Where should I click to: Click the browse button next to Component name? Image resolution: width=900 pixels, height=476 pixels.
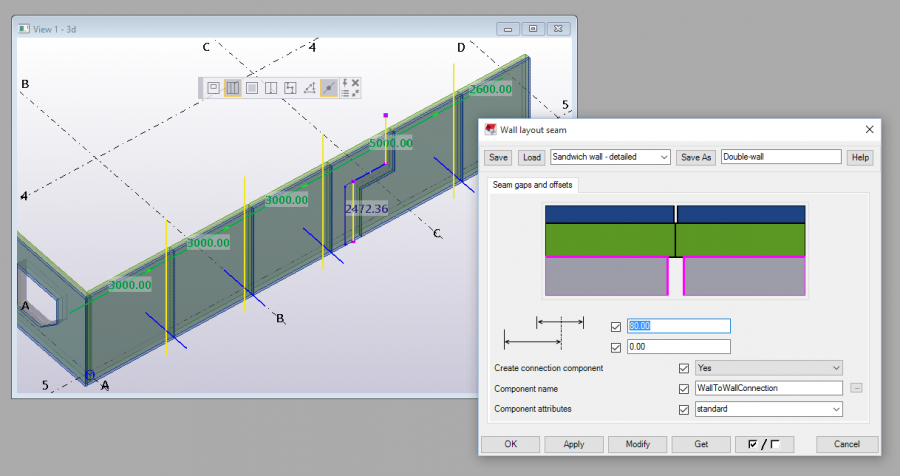pyautogui.click(x=856, y=388)
